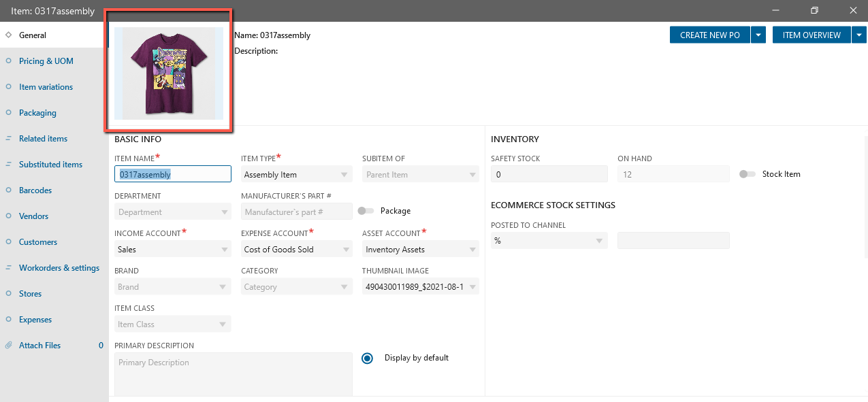This screenshot has height=402, width=868.
Task: Expand the Income Account dropdown
Action: [x=173, y=250]
